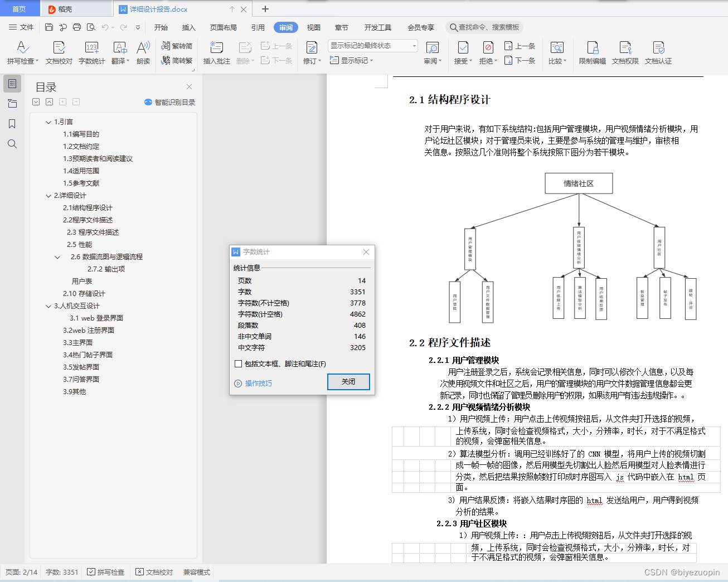Go to previous change (上一条) near Accept
The width and height of the screenshot is (728, 582).
click(x=520, y=46)
